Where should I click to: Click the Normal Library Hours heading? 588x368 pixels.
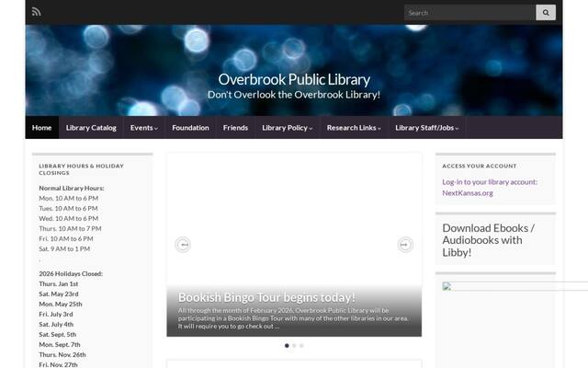[72, 188]
